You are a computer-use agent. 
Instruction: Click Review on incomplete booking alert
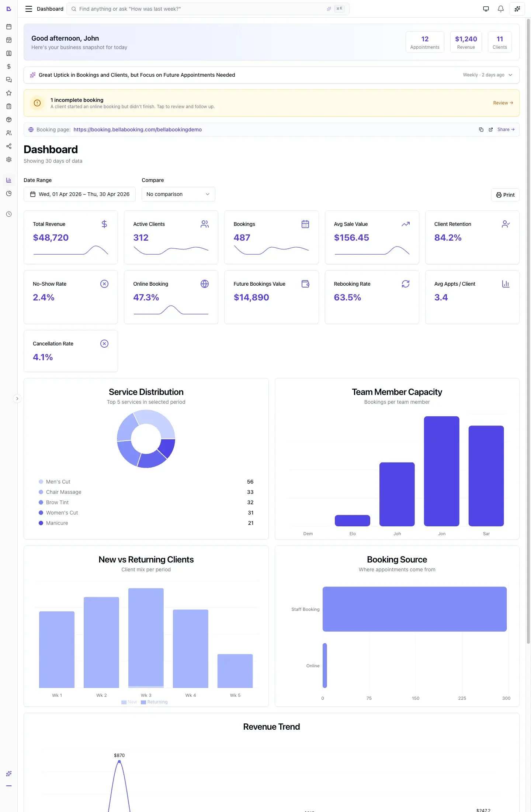[503, 103]
